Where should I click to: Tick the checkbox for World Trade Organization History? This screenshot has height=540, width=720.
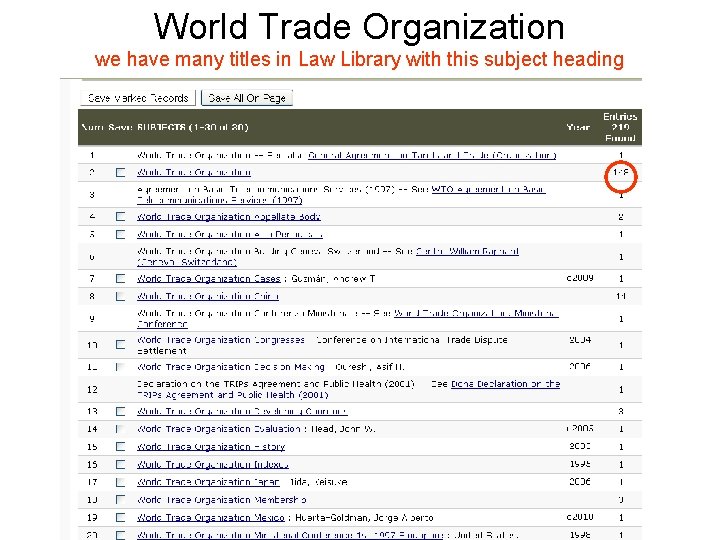120,447
